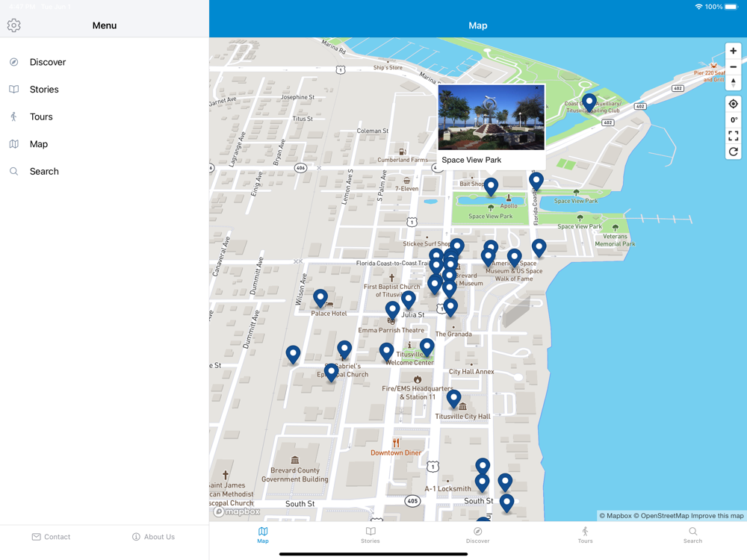Image resolution: width=747 pixels, height=560 pixels.
Task: Select the map pin at Palace Hotel
Action: pos(320,298)
